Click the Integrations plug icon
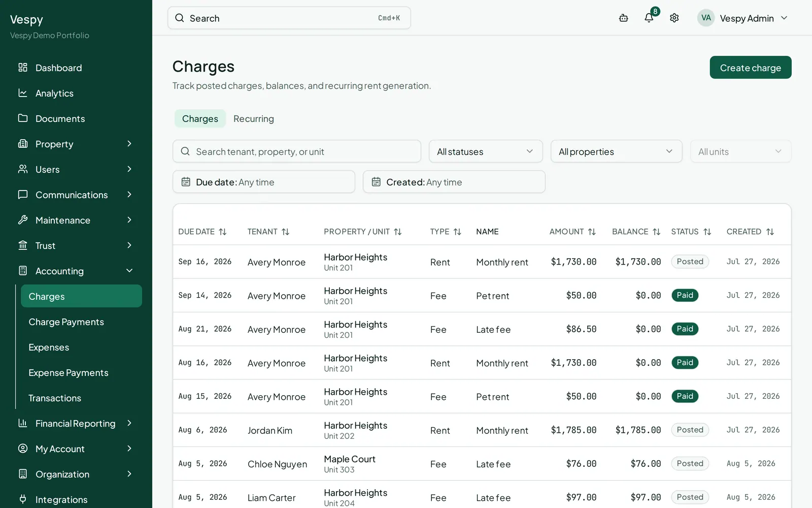Image resolution: width=812 pixels, height=508 pixels. [23, 499]
